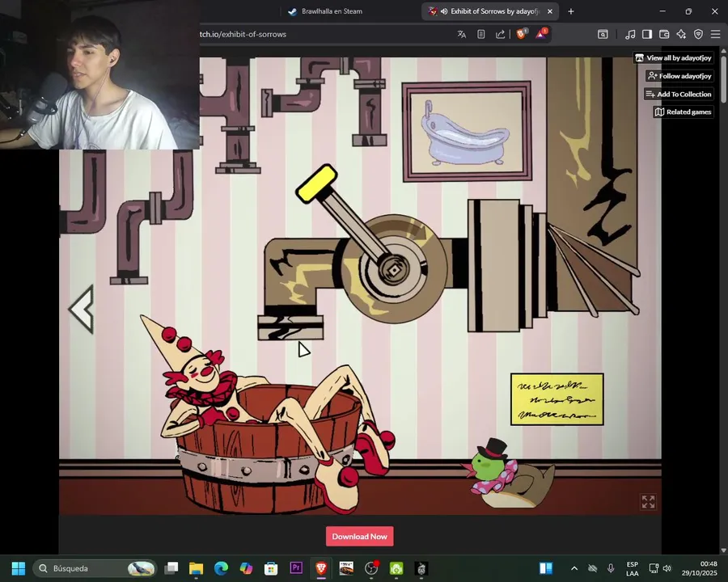Image resolution: width=728 pixels, height=582 pixels.
Task: Click the left navigation arrow in game
Action: tap(83, 309)
